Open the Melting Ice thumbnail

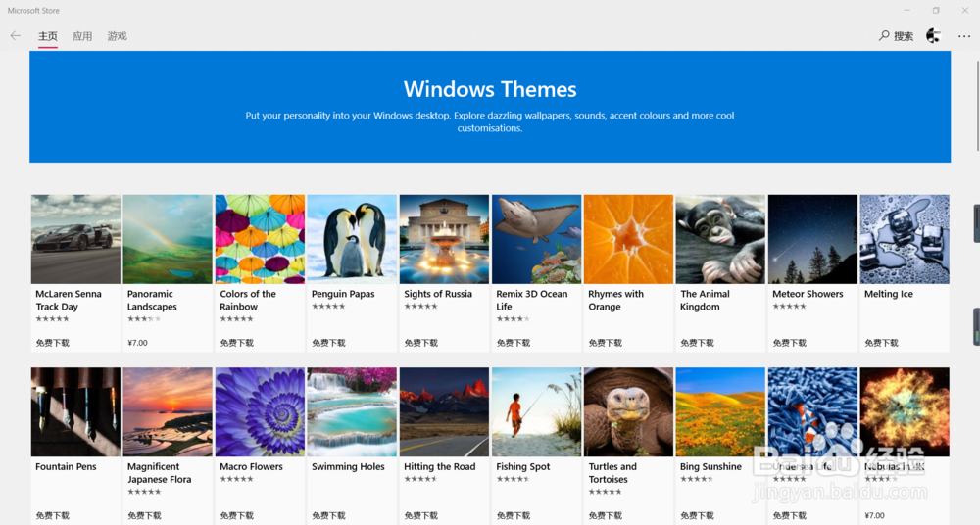click(x=905, y=239)
